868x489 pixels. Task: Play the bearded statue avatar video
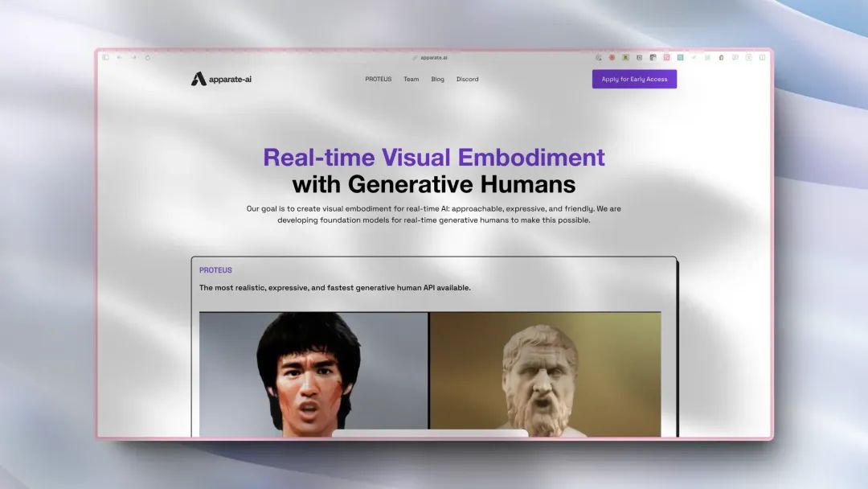coord(545,374)
